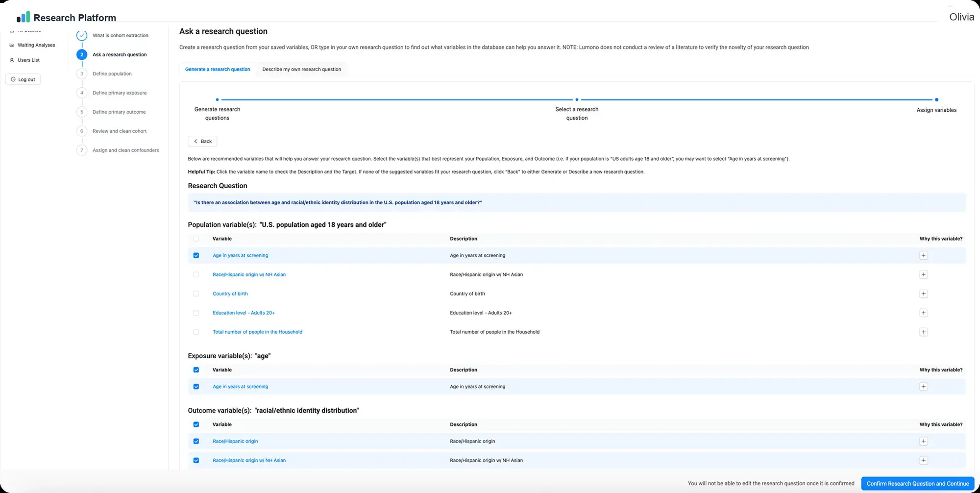Uncheck Age in years at screening exposure checkbox
The image size is (980, 493).
click(x=196, y=387)
